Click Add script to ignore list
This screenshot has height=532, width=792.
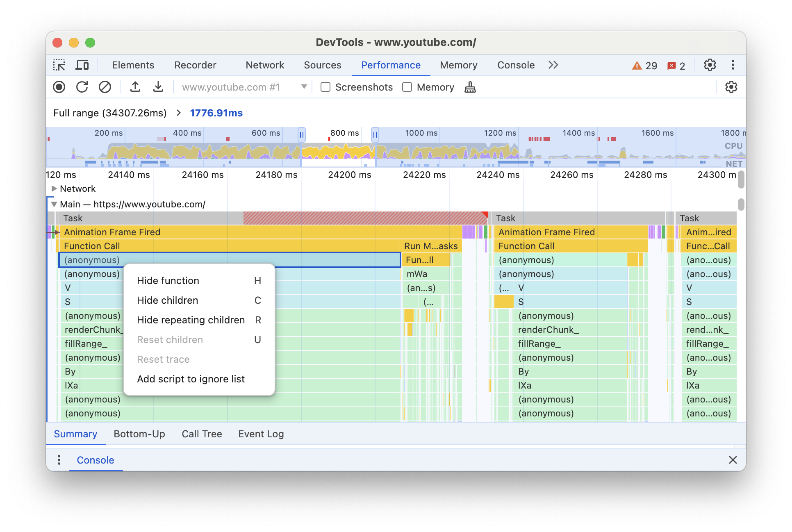[191, 378]
